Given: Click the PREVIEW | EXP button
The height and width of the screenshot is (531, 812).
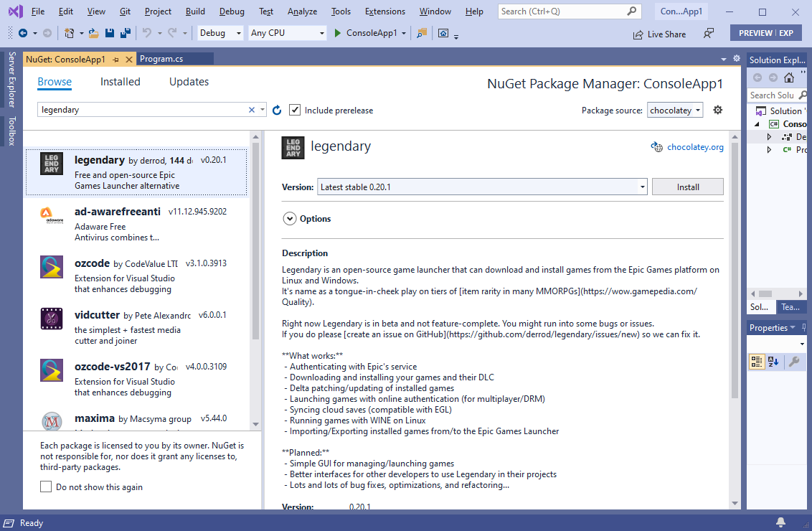Looking at the screenshot, I should pos(766,33).
